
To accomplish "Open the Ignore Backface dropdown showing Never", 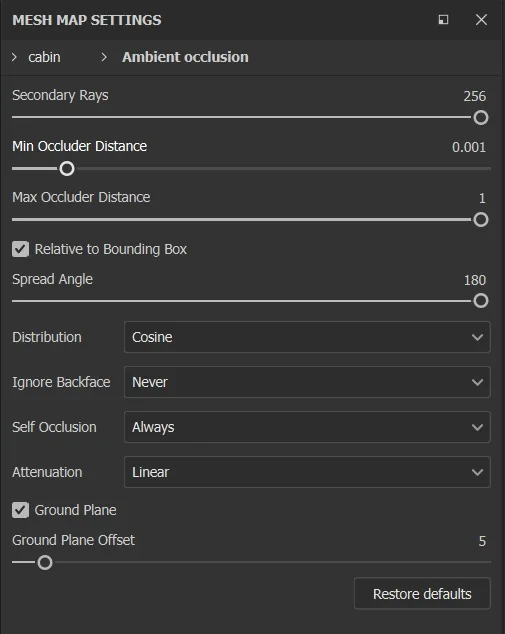I will click(x=307, y=382).
